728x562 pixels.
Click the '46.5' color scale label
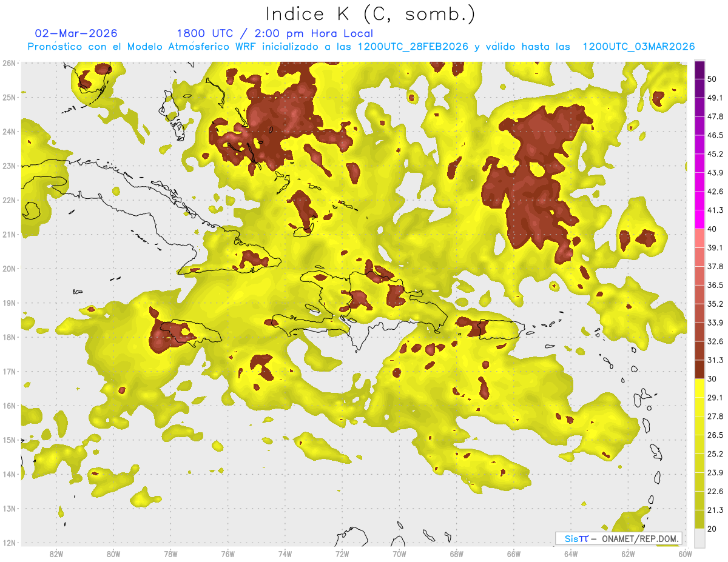715,135
